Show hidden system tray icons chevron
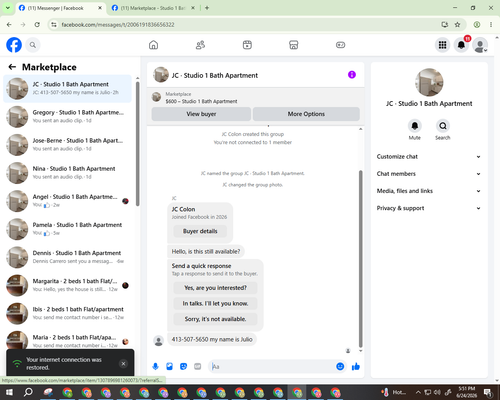Screen dimensions: 500x400 tap(418, 392)
